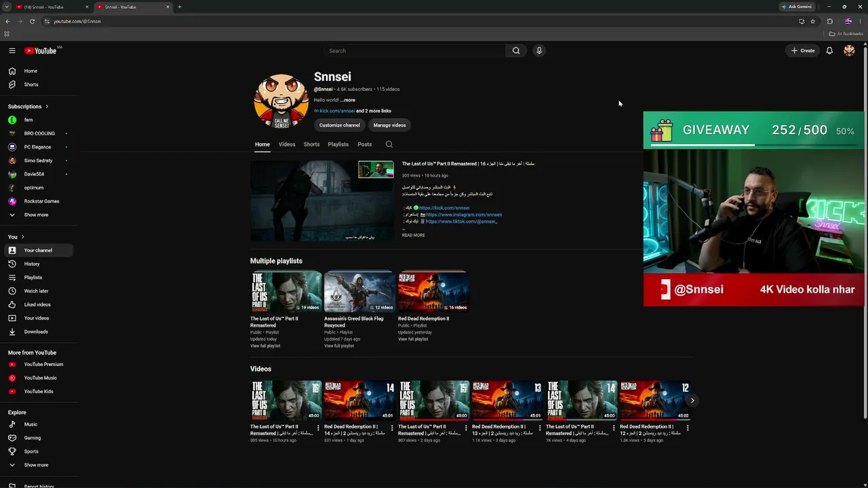The width and height of the screenshot is (868, 488).
Task: Click the Customize channel button
Action: coord(340,125)
